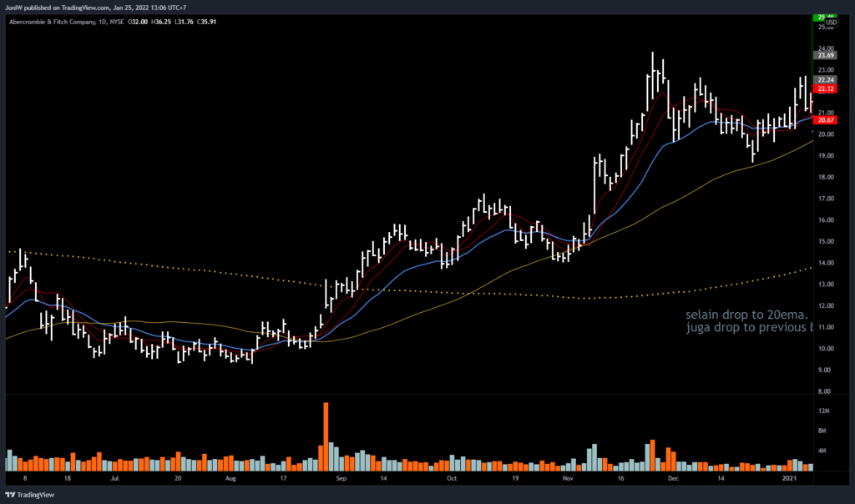Click the TradingView logo in the footer
This screenshot has width=855, height=504.
[34, 494]
